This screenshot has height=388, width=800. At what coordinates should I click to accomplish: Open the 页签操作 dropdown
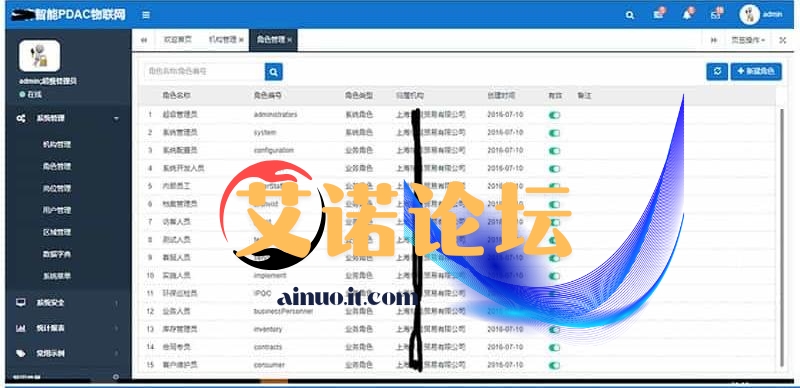748,40
